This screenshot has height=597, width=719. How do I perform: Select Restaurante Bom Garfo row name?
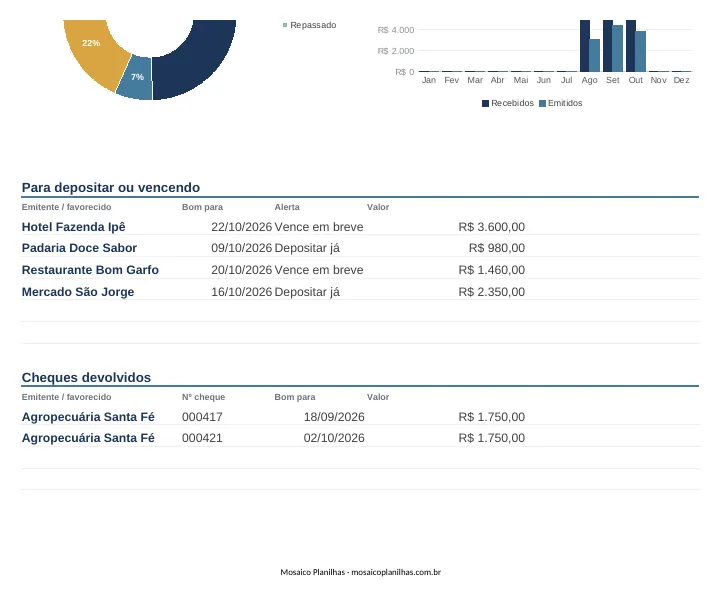[90, 270]
